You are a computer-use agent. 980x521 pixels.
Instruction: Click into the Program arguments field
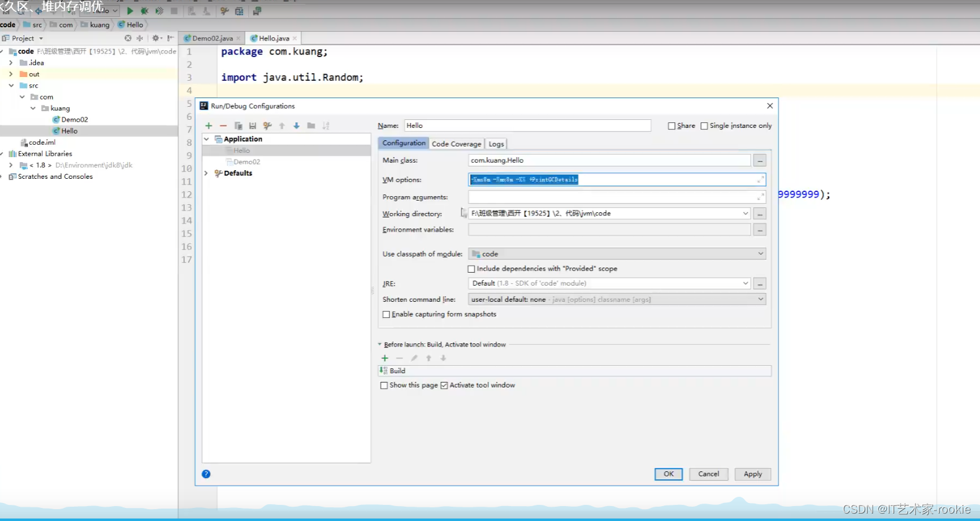[x=612, y=197]
